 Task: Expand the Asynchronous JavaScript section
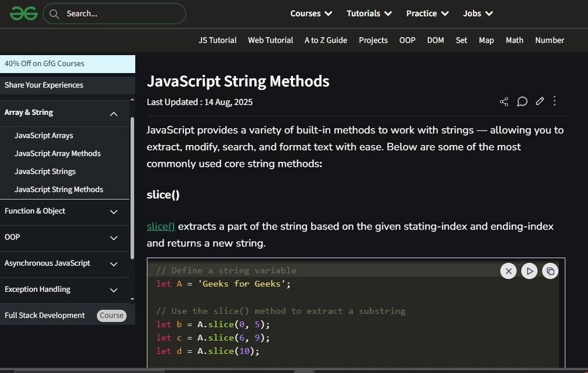[x=114, y=265]
